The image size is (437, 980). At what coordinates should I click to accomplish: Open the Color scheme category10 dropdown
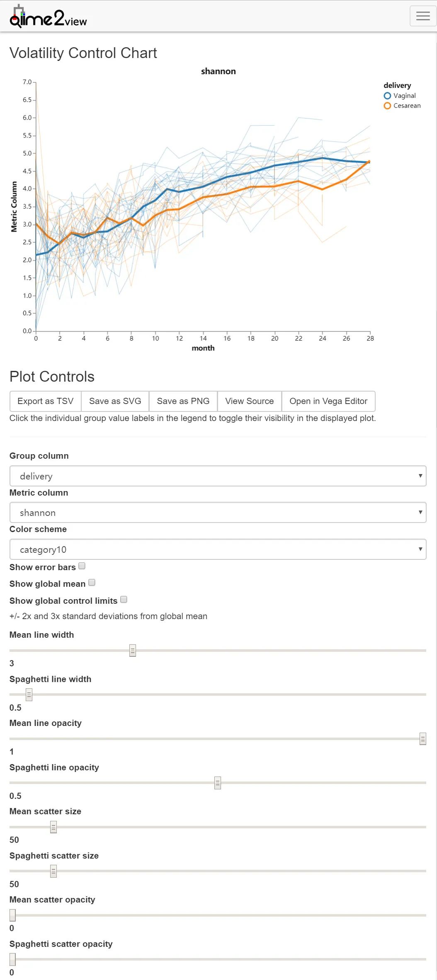[x=218, y=549]
